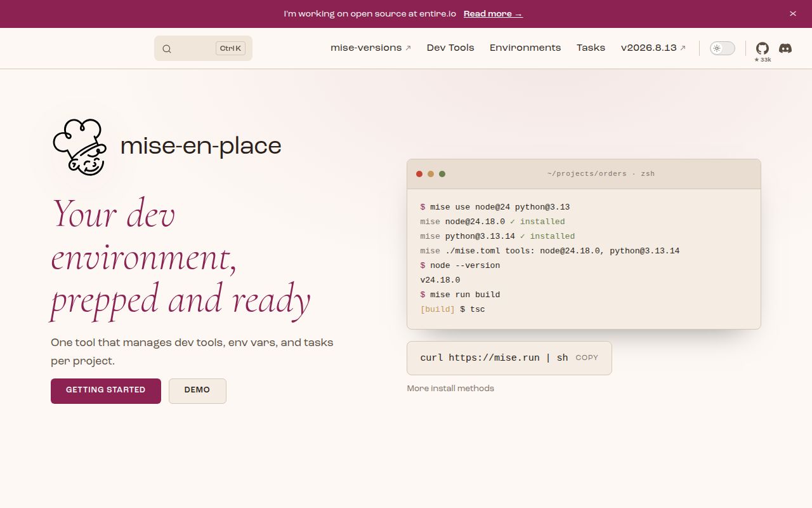Image resolution: width=812 pixels, height=508 pixels.
Task: Click the 'v24.18.0' output line
Action: pyautogui.click(x=440, y=280)
